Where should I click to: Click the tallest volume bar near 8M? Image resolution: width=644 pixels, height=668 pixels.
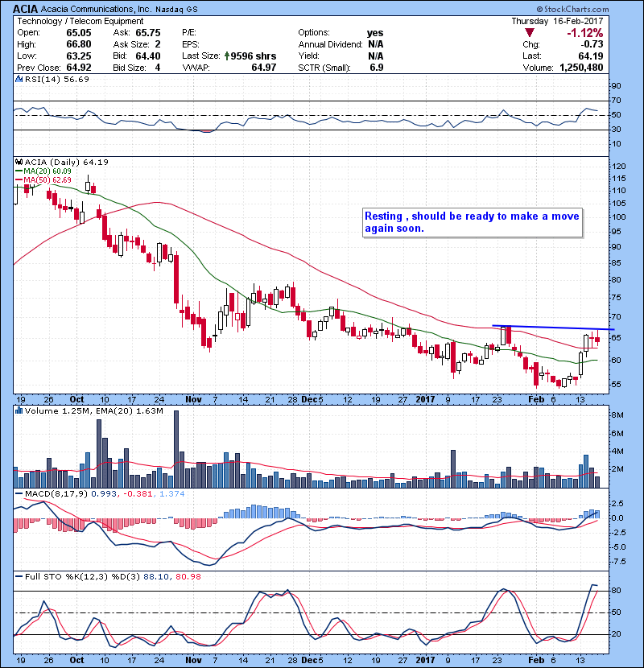pyautogui.click(x=176, y=449)
